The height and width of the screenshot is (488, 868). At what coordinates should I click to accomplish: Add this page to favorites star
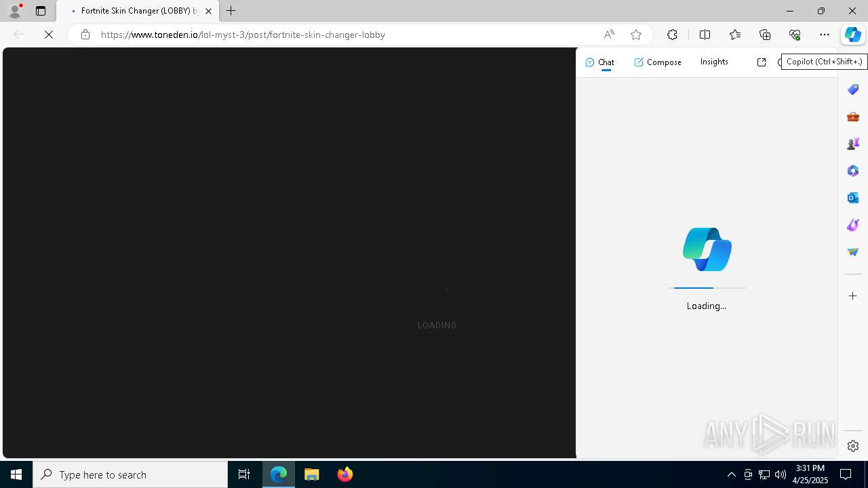click(x=636, y=35)
